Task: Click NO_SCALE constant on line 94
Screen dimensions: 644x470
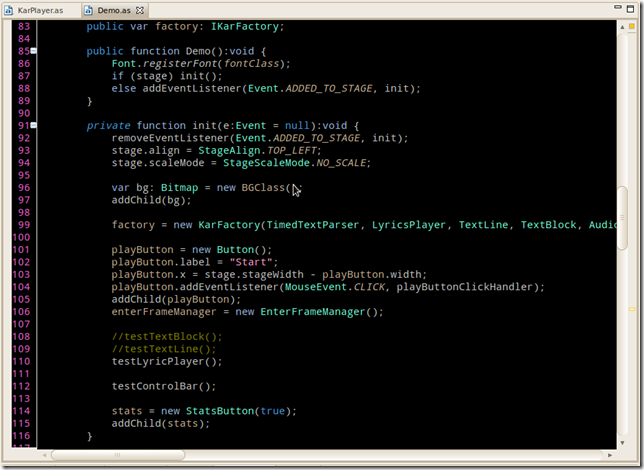Action: point(341,163)
